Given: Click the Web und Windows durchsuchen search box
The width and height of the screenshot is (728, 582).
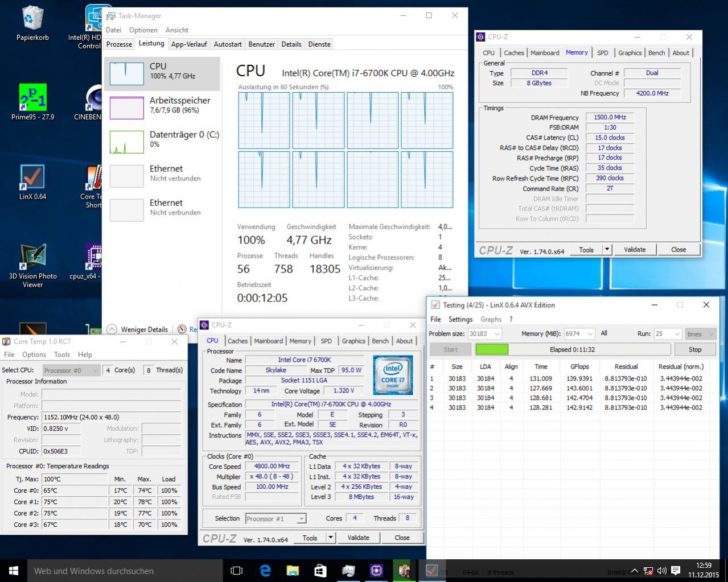Looking at the screenshot, I should tap(125, 571).
